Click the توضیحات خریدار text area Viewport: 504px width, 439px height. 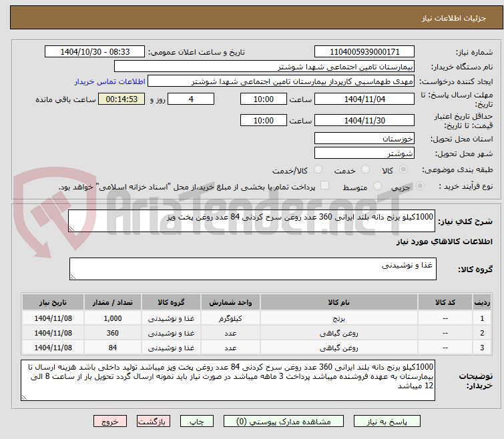point(228,380)
